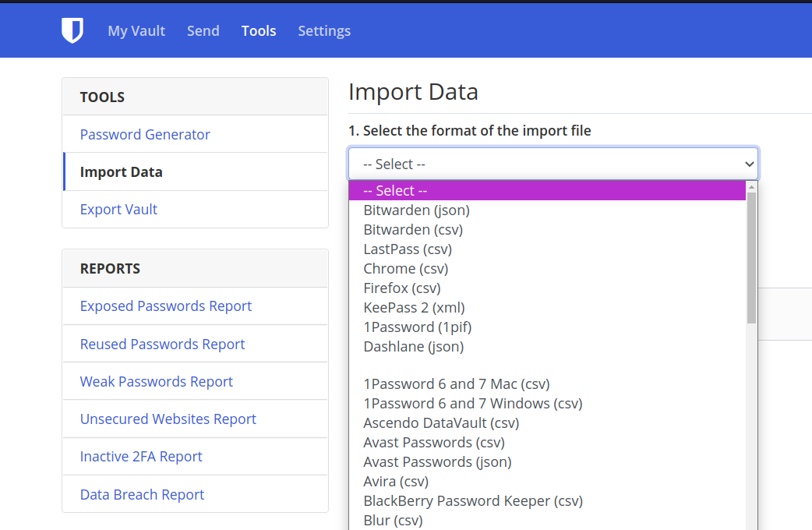Image resolution: width=812 pixels, height=530 pixels.
Task: Choose LastPass (csv) format
Action: (x=547, y=249)
